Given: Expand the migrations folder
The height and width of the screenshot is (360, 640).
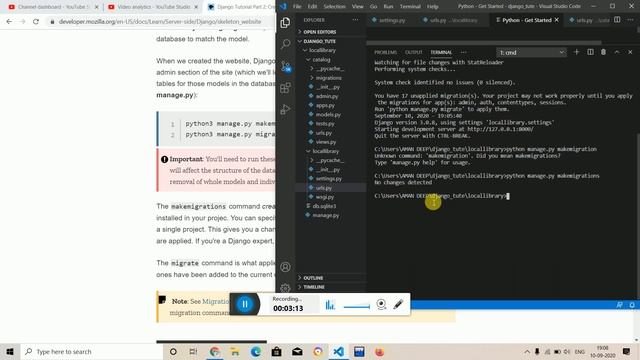Looking at the screenshot, I should (329, 78).
